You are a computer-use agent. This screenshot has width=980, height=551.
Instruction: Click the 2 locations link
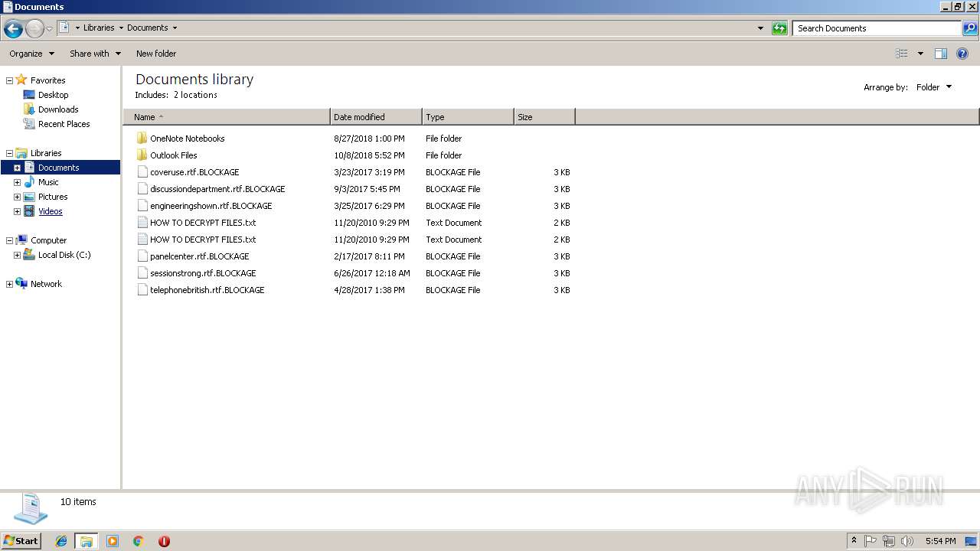[x=195, y=95]
